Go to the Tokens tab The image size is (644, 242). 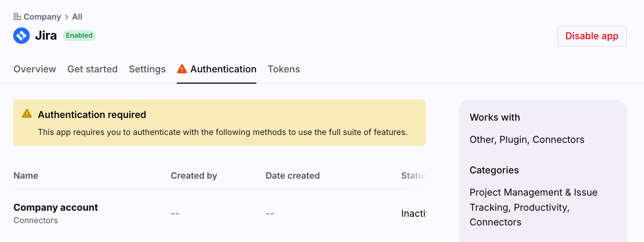pos(284,69)
